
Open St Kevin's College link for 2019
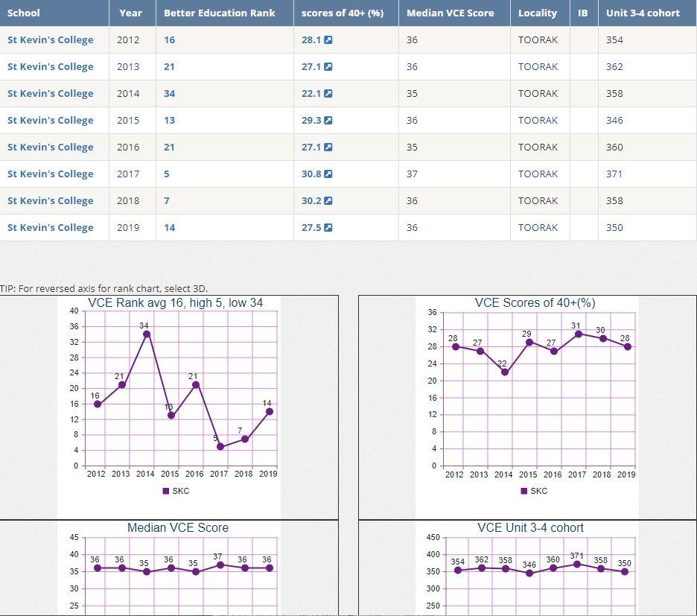[x=50, y=228]
